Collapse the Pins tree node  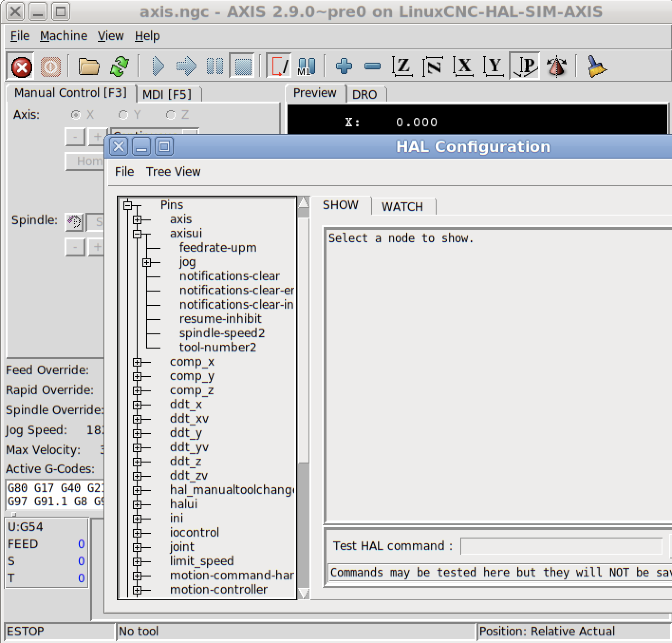pyautogui.click(x=128, y=205)
